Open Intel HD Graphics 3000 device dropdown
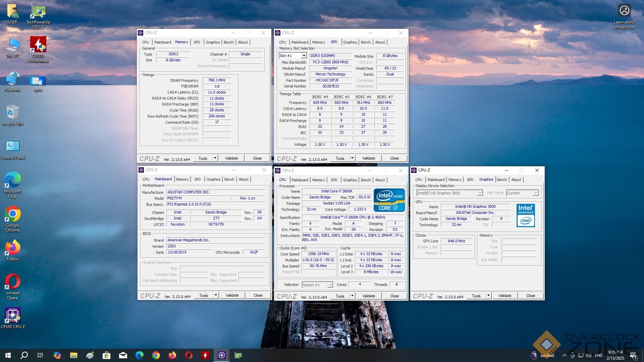This screenshot has height=362, width=644. pos(449,193)
